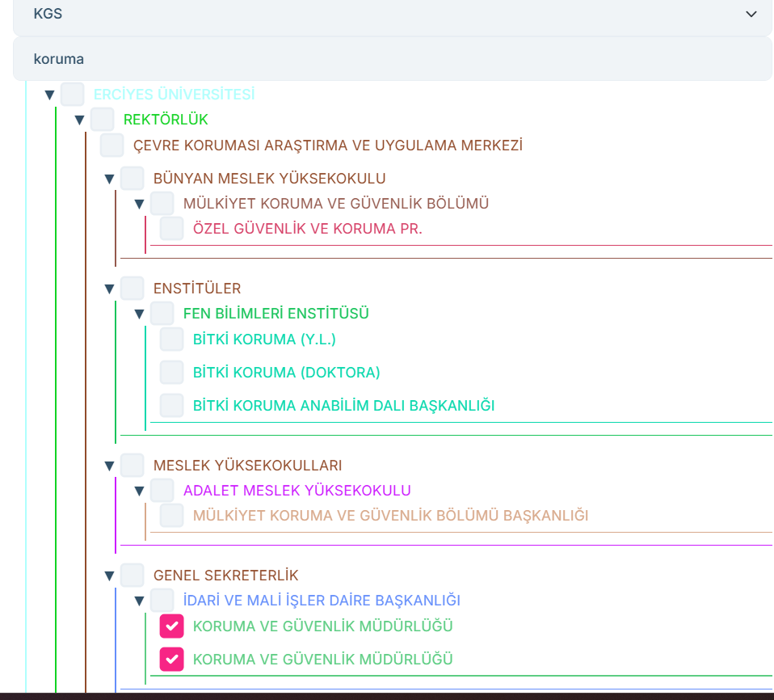Tick MÜLKİYET KORUMA VE GÜVENLİK BÖLÜMÜ BAŞKANLIĞI checkbox
Image resolution: width=774 pixels, height=700 pixels.
[171, 516]
